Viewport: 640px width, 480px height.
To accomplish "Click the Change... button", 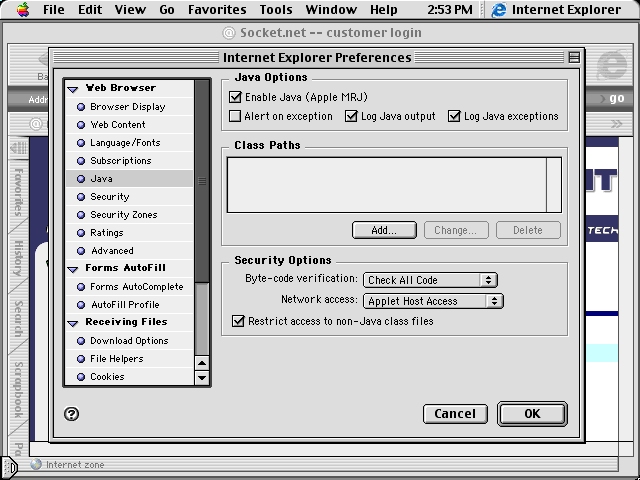I will tap(456, 230).
